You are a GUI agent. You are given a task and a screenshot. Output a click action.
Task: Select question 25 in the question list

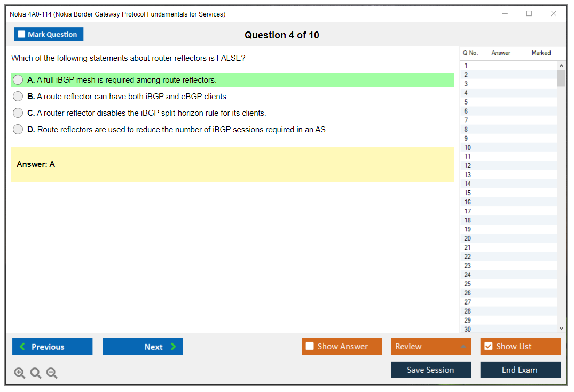tap(468, 284)
